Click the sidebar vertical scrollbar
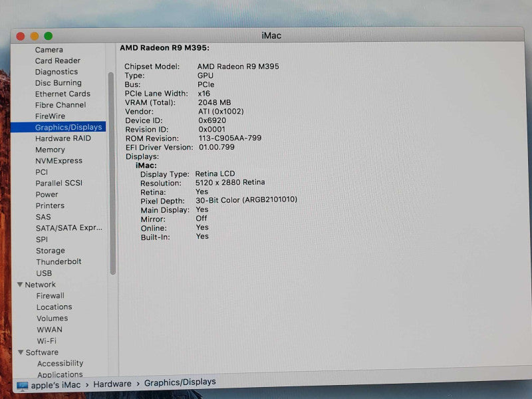 tap(112, 173)
